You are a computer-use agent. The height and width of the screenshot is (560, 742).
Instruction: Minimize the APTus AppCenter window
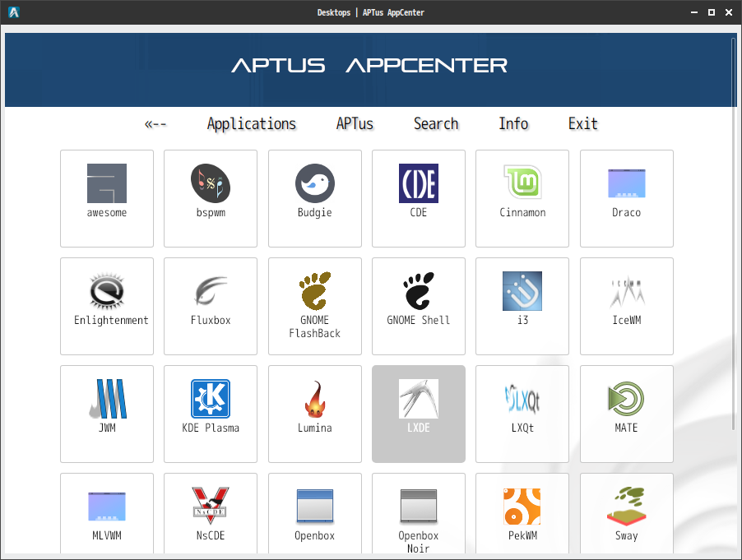click(x=694, y=12)
